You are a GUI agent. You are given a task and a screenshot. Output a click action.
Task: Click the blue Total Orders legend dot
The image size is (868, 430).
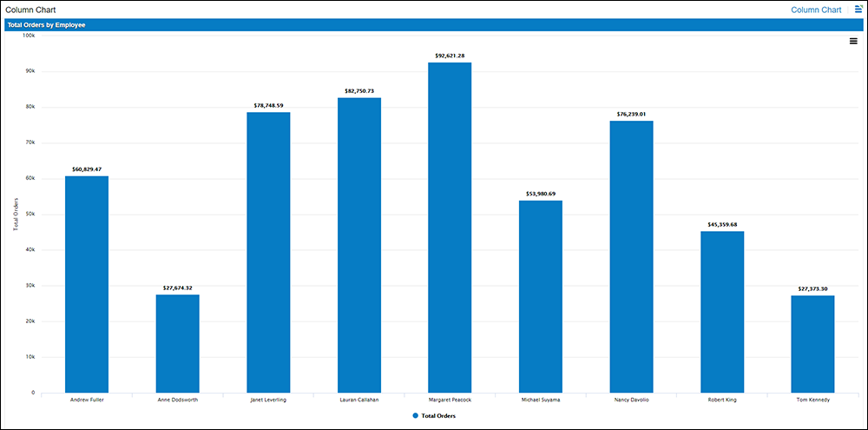(416, 416)
